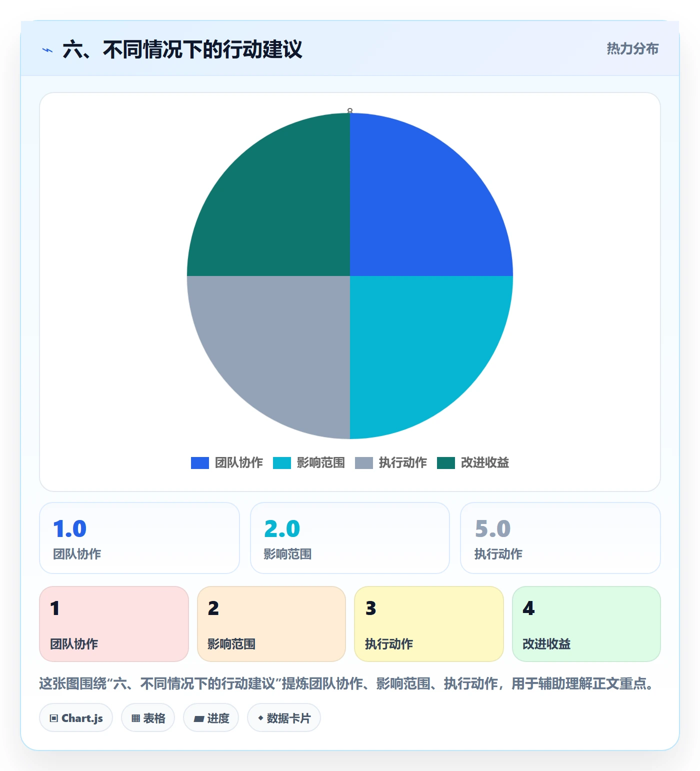Toggle the 影响范围 legend color swatch

click(281, 463)
